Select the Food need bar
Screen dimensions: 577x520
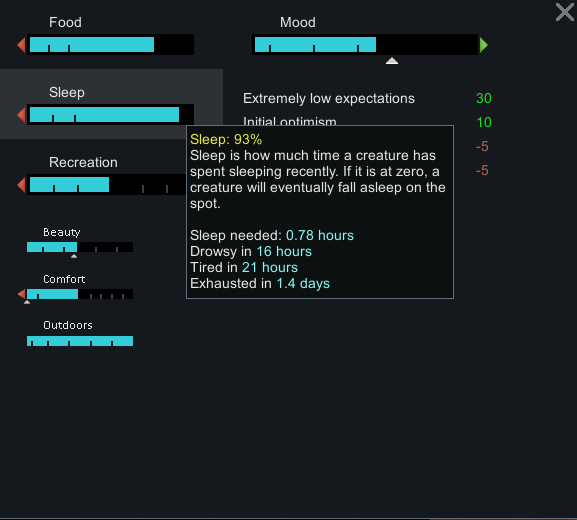pyautogui.click(x=110, y=45)
